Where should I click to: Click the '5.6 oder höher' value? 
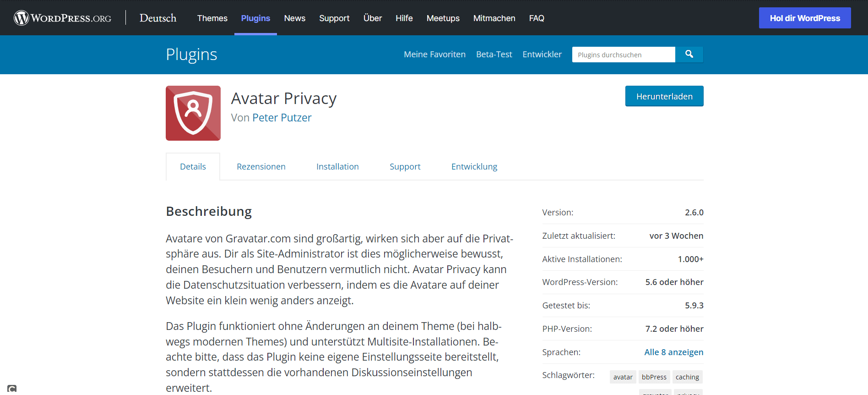coord(674,282)
